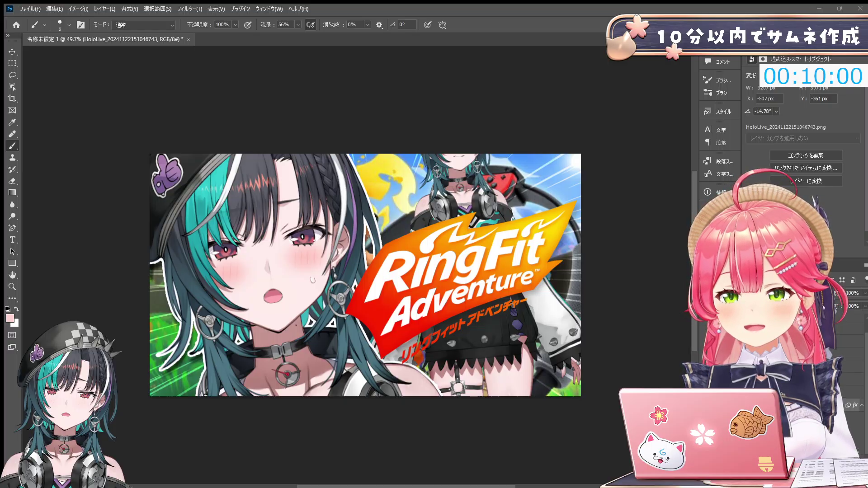Select the Dodge tool
Image resolution: width=868 pixels, height=488 pixels.
12,216
